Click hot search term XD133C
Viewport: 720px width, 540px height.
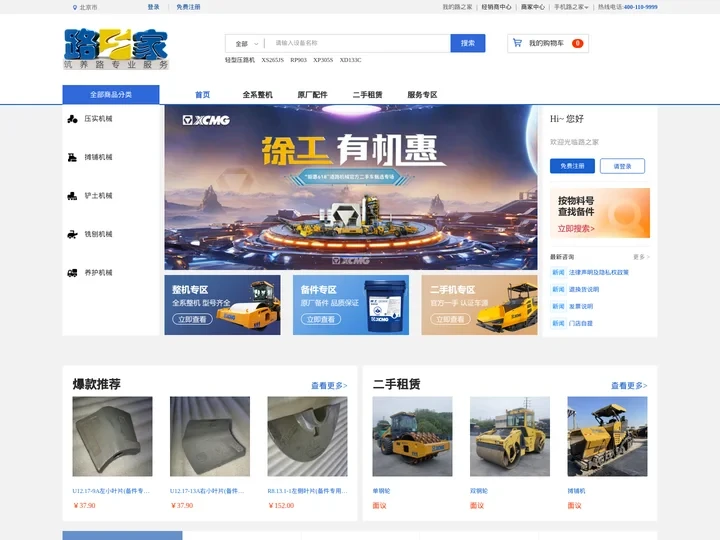[x=350, y=60]
